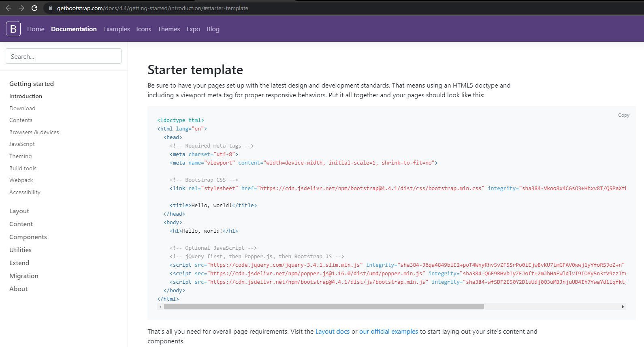
Task: Open the Build tools sidebar page
Action: coord(23,168)
